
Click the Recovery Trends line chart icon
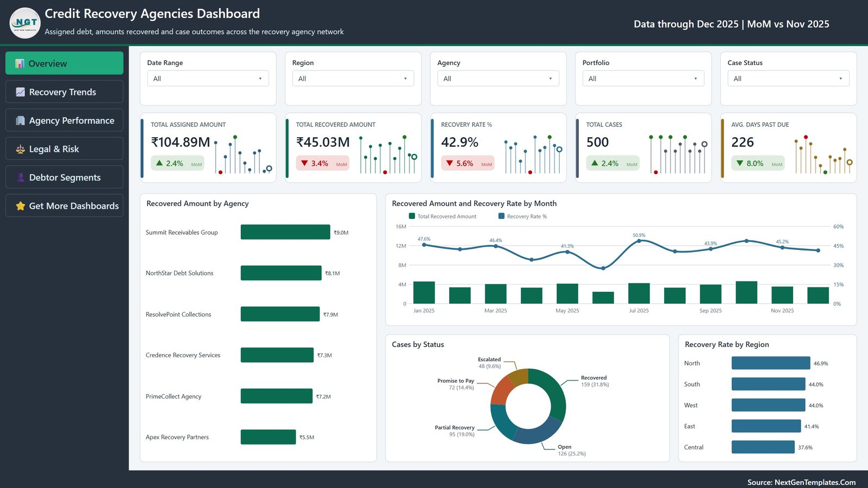point(20,92)
